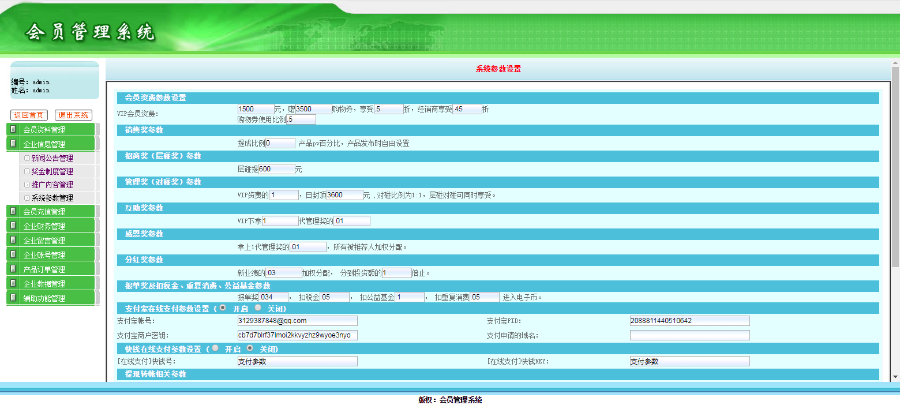Click the sales award ratio field containing 0
This screenshot has width=900, height=405.
click(281, 143)
